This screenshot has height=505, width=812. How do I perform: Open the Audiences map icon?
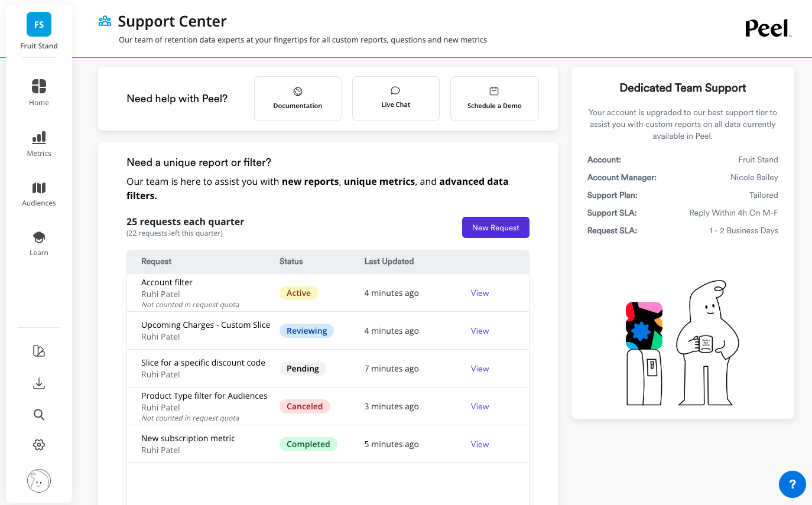click(x=39, y=188)
